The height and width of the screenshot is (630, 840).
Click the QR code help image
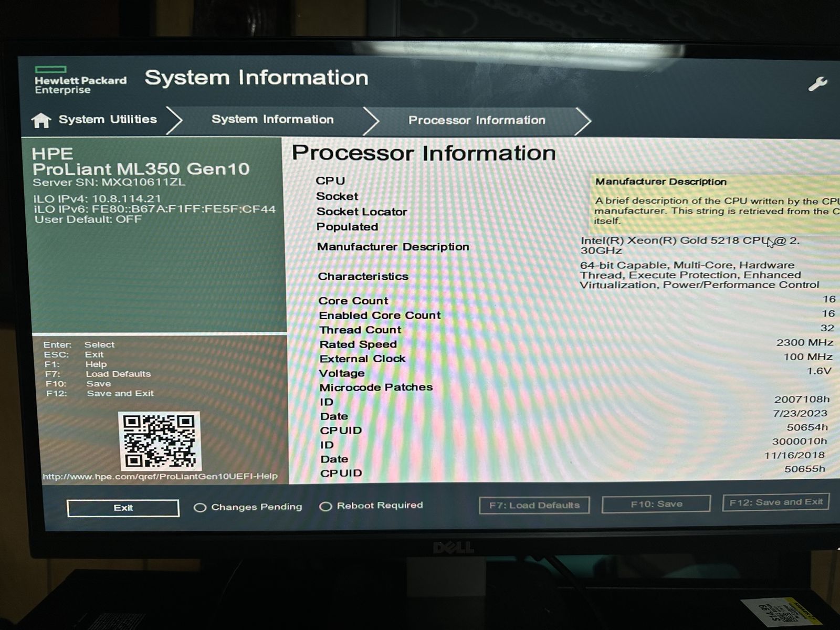[159, 441]
